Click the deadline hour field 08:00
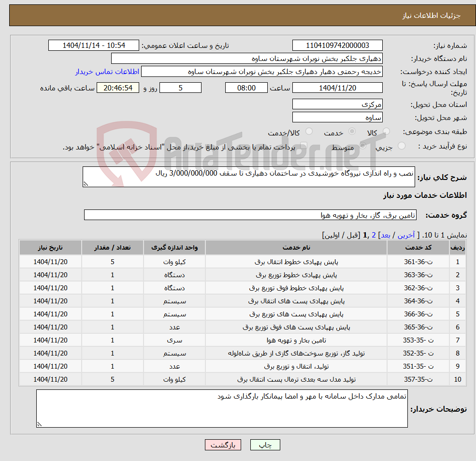 point(246,88)
